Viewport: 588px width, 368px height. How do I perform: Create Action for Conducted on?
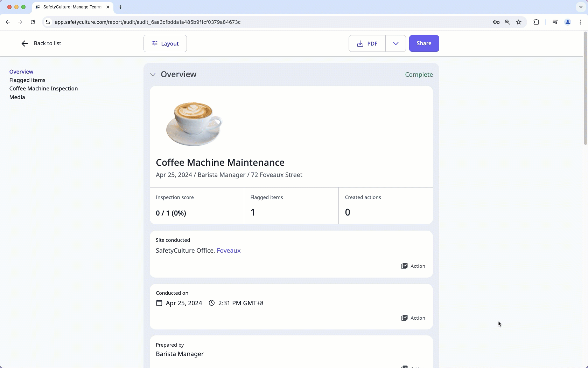(x=413, y=318)
